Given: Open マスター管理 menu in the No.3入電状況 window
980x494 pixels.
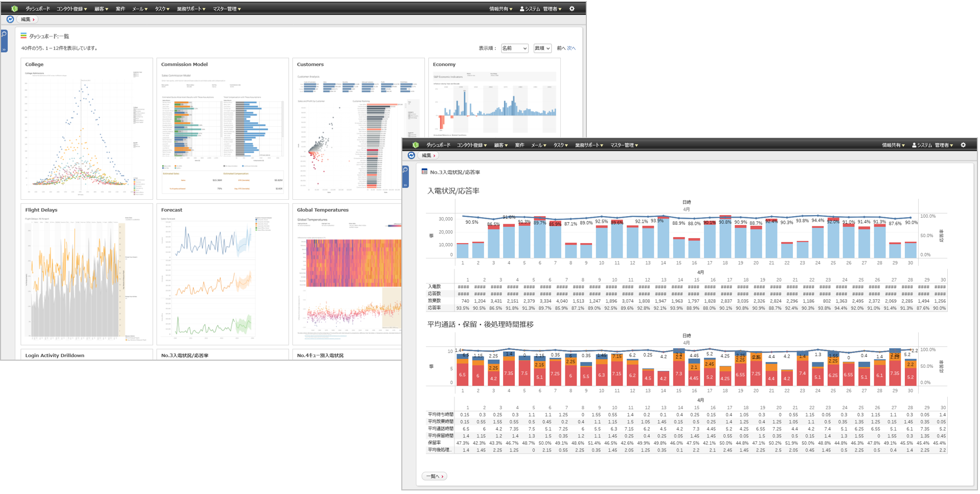Looking at the screenshot, I should [x=624, y=145].
